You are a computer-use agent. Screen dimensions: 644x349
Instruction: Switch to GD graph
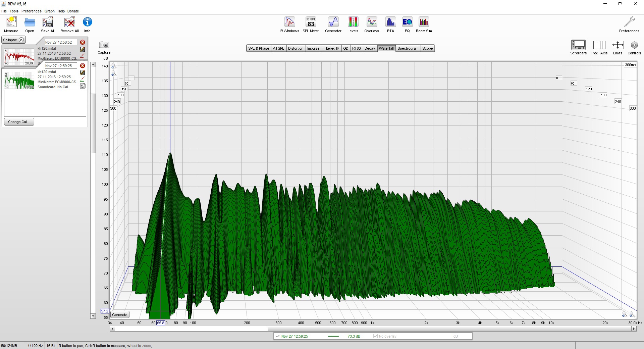pyautogui.click(x=346, y=48)
